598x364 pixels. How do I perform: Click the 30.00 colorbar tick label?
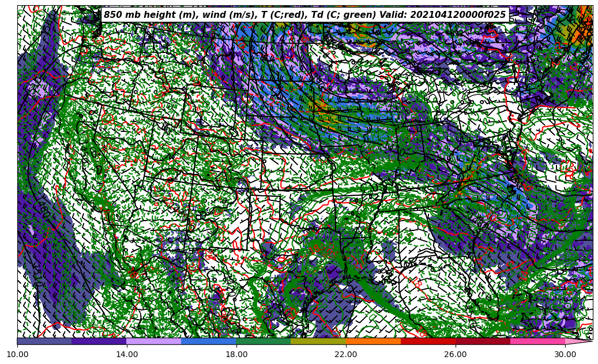(565, 355)
